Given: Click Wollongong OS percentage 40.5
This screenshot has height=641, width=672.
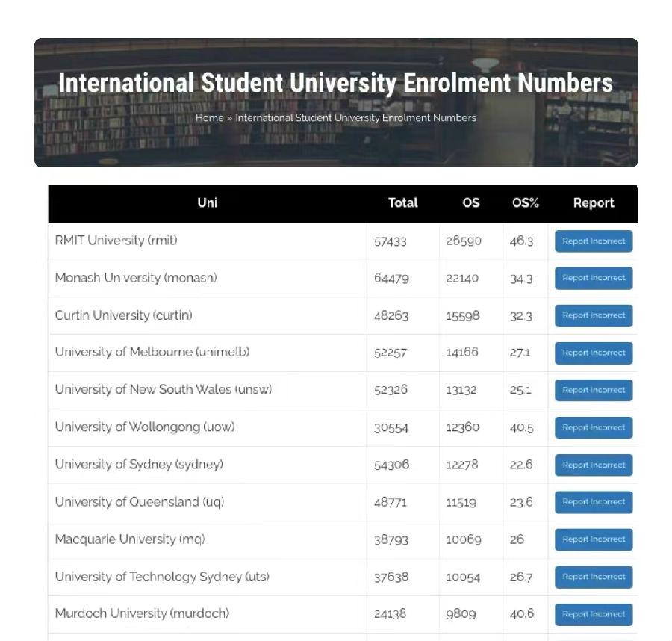Looking at the screenshot, I should pos(522,427).
